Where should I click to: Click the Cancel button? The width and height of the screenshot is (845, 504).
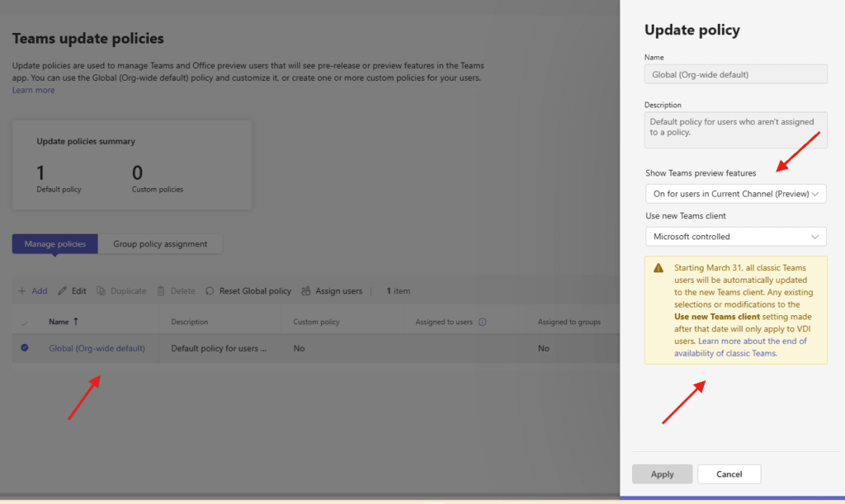(729, 474)
